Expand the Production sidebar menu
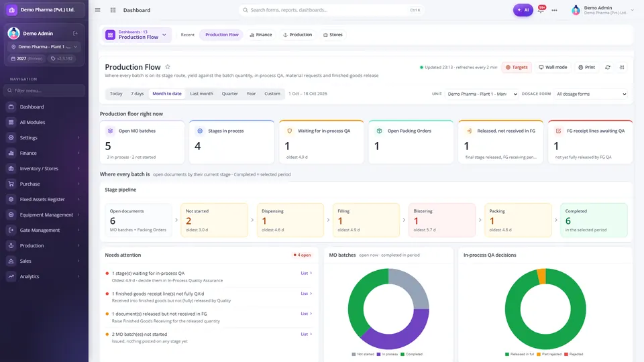This screenshot has width=644, height=362. [x=44, y=245]
